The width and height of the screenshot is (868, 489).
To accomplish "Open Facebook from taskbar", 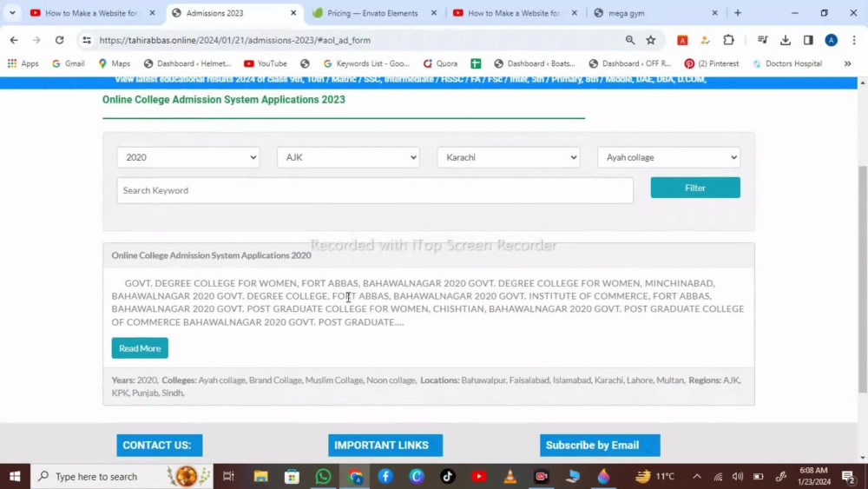I will [385, 476].
